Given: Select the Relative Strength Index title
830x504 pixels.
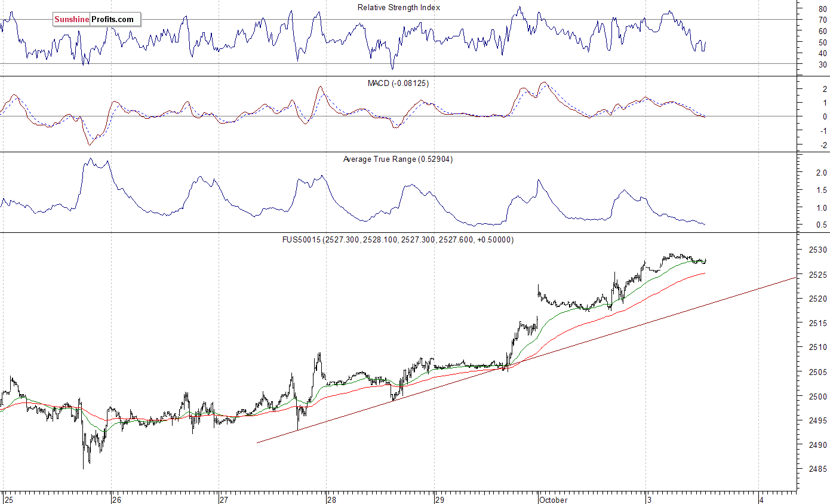Looking at the screenshot, I should [x=399, y=7].
